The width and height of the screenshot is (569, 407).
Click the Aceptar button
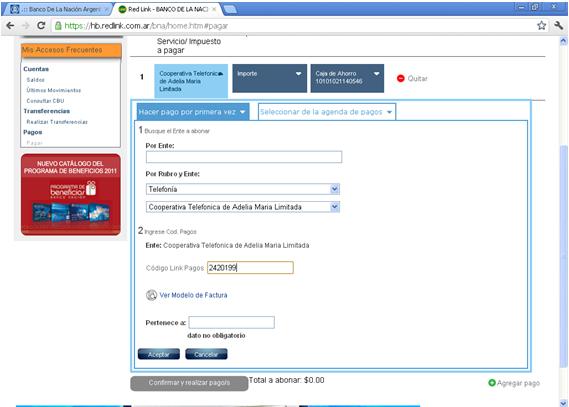[159, 354]
